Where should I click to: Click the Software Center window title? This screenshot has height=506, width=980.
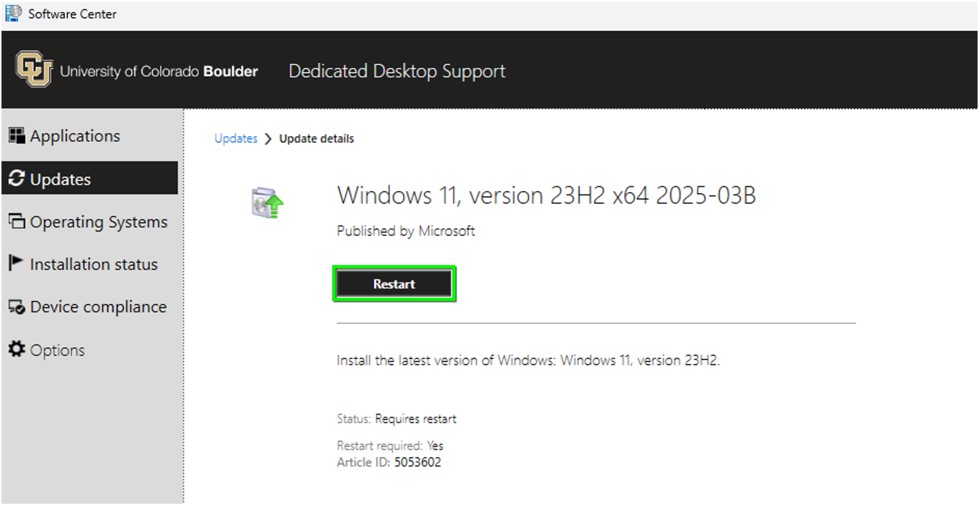pyautogui.click(x=72, y=14)
